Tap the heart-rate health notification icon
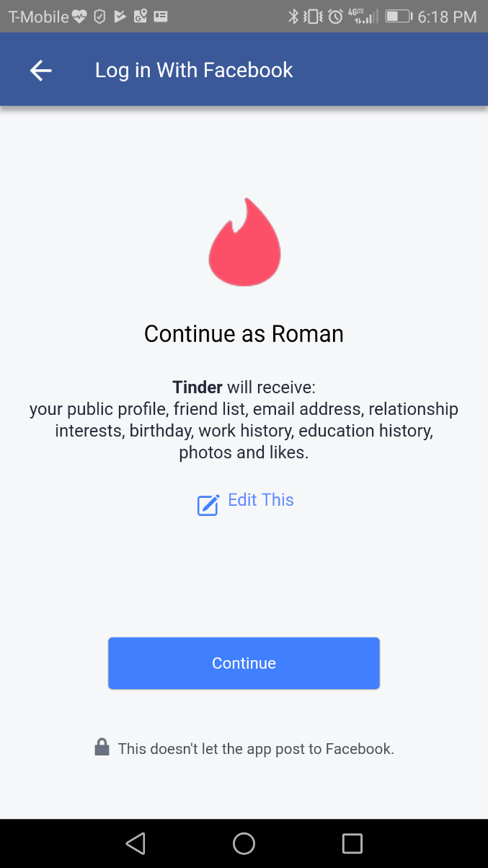 pyautogui.click(x=79, y=17)
